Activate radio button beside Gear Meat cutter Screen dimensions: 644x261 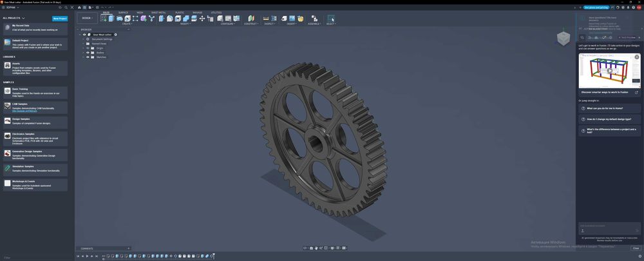click(x=115, y=35)
